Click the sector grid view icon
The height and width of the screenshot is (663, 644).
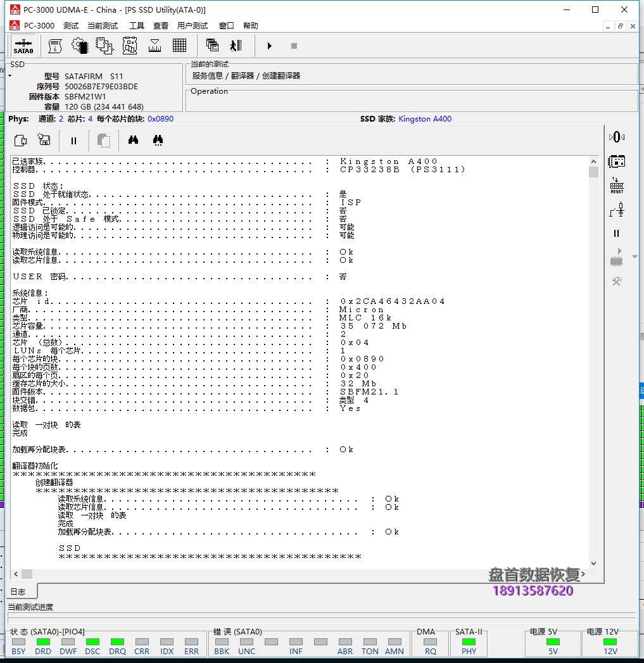pos(180,46)
